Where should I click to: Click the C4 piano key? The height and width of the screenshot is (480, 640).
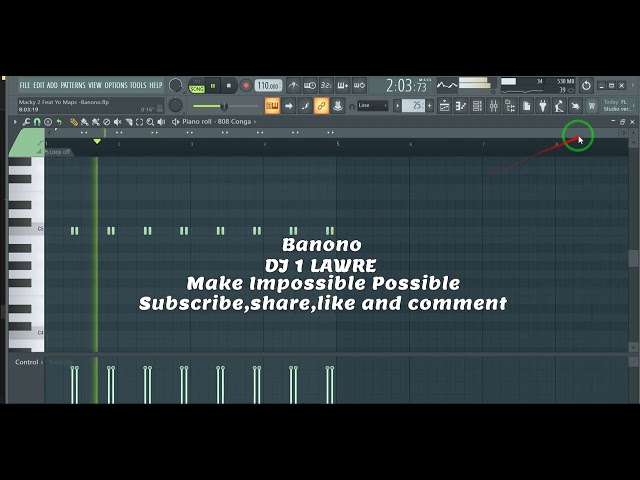26,333
